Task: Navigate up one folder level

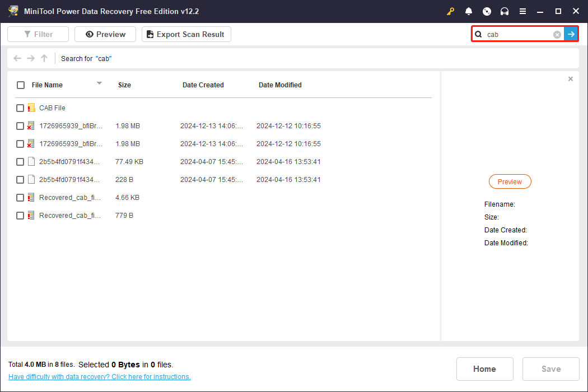Action: (x=44, y=58)
